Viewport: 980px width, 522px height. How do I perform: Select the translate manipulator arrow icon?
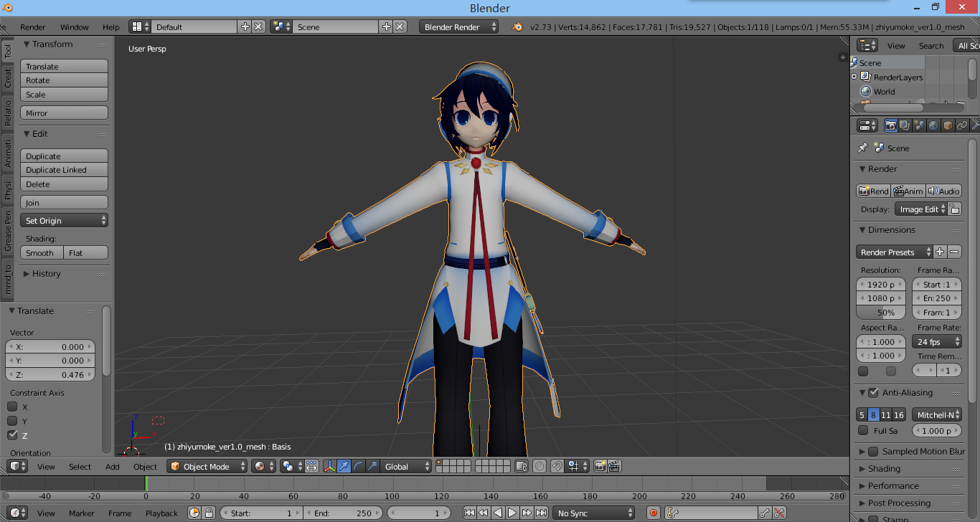click(x=344, y=466)
